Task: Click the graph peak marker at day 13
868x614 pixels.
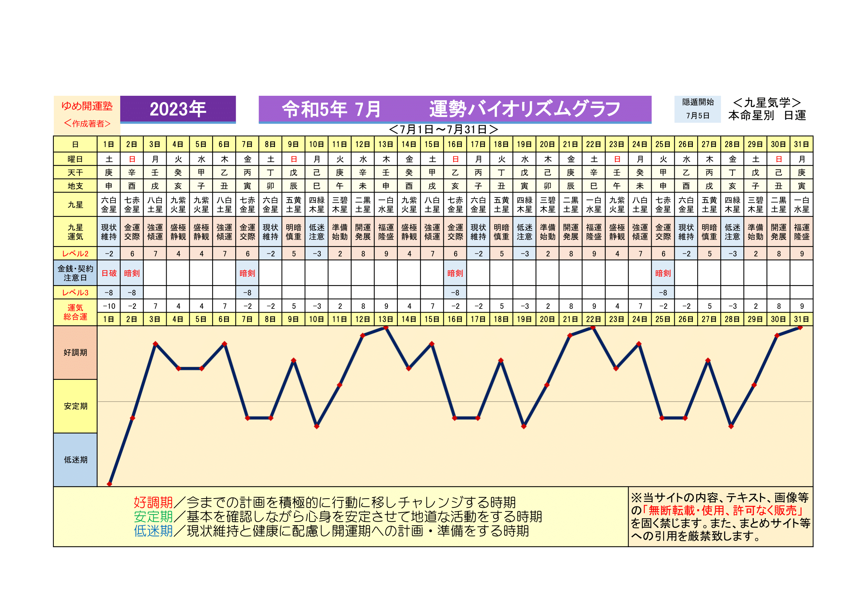Action: coord(386,328)
